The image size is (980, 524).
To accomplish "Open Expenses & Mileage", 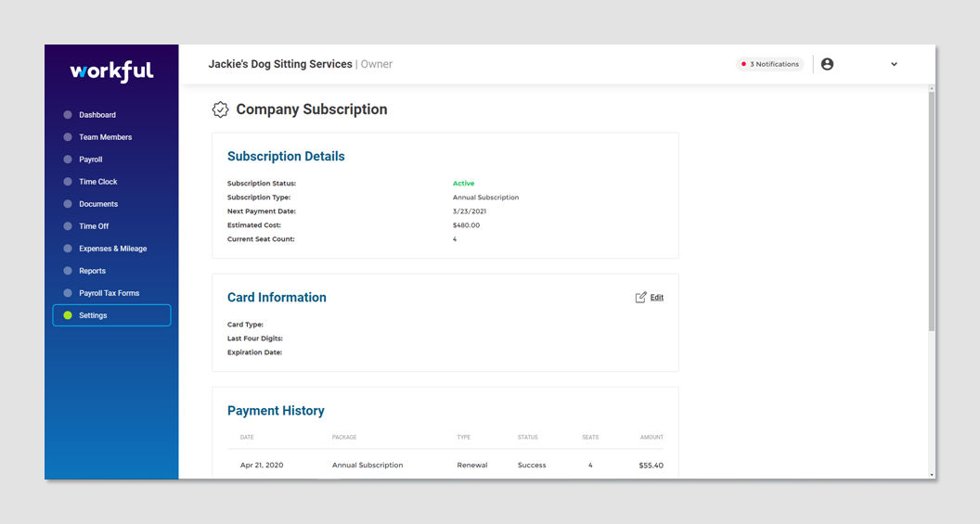I will [111, 249].
